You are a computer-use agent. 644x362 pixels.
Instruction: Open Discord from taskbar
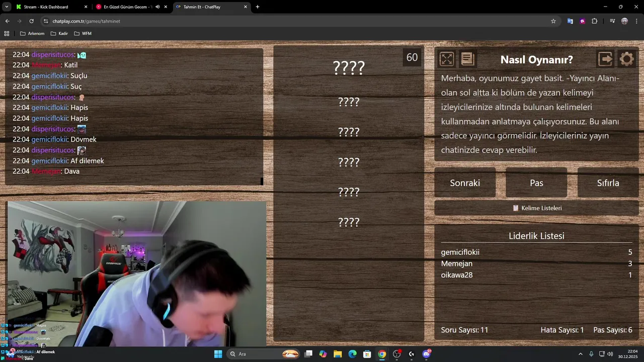pyautogui.click(x=427, y=354)
